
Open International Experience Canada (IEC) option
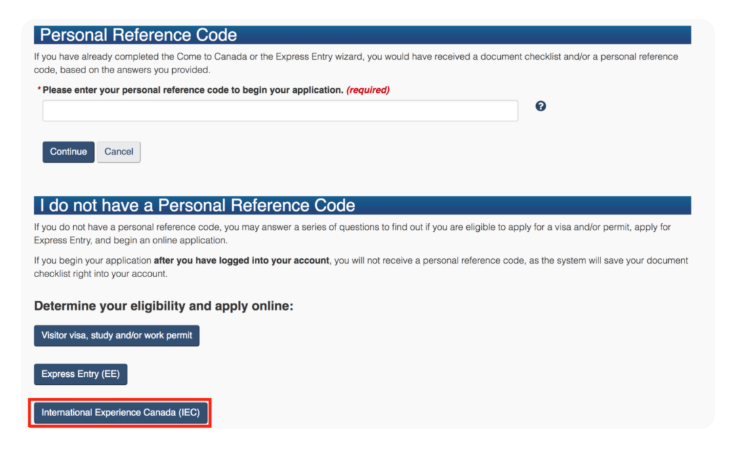[x=121, y=413]
